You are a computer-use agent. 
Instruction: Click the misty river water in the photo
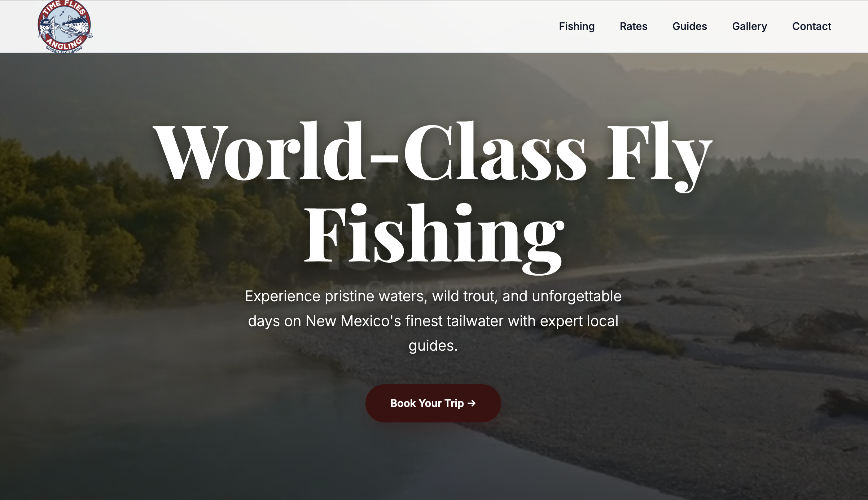[180, 415]
